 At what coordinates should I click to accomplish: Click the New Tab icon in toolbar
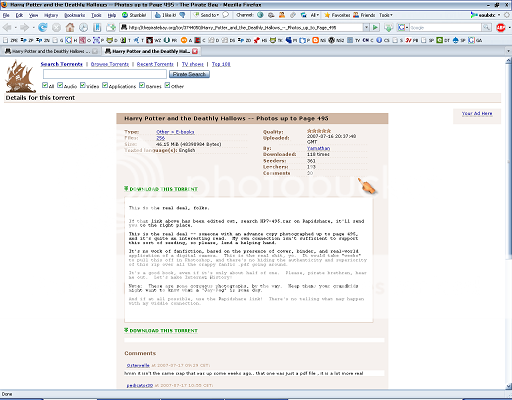click(111, 27)
